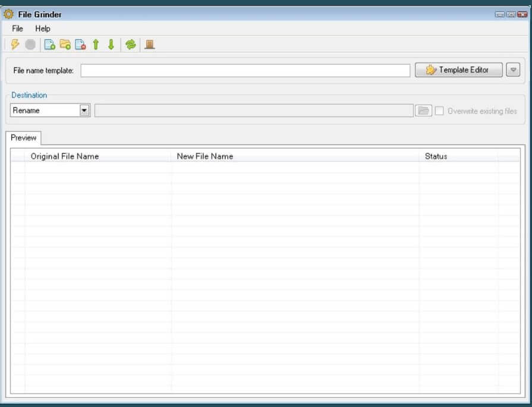The image size is (532, 407).
Task: Click the Status column header
Action: pos(459,156)
